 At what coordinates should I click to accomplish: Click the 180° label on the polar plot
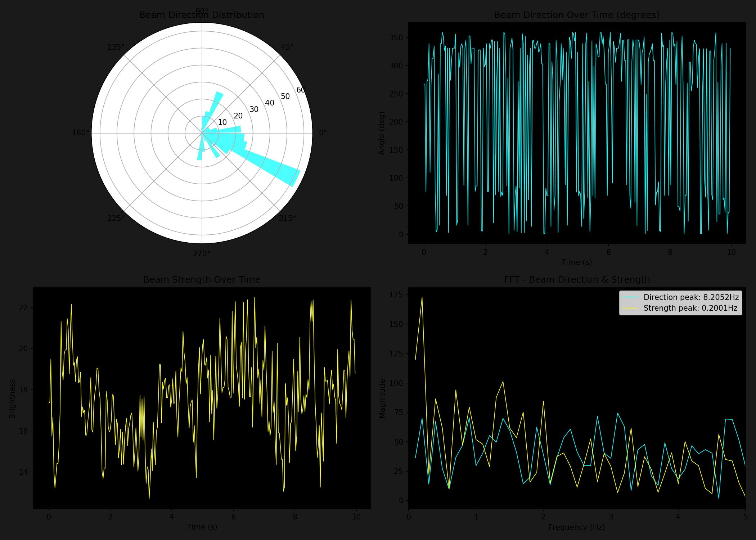[81, 133]
